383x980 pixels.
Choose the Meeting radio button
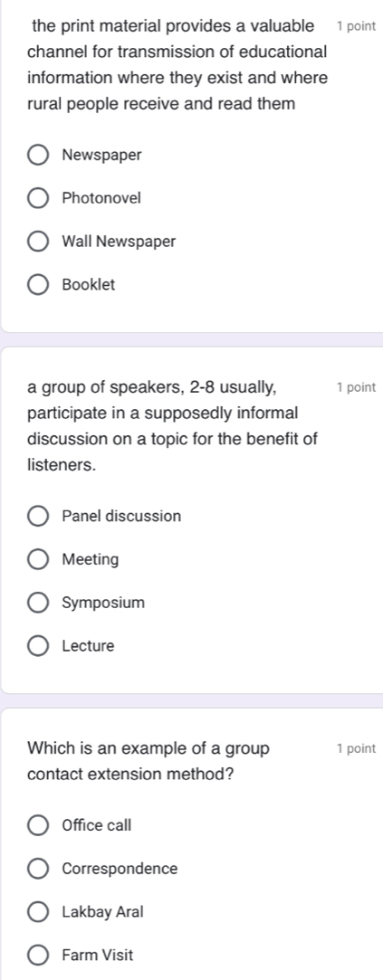[x=38, y=559]
